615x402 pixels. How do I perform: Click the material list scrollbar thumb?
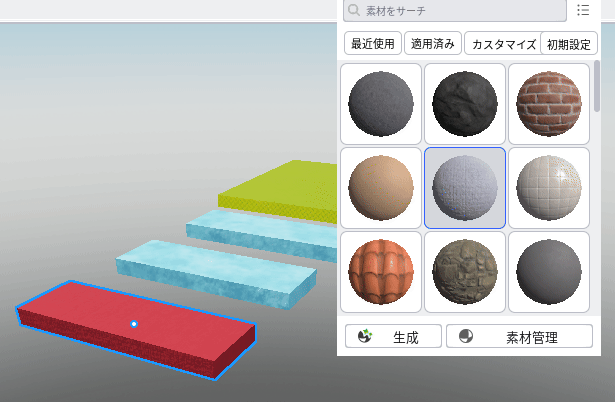(597, 86)
